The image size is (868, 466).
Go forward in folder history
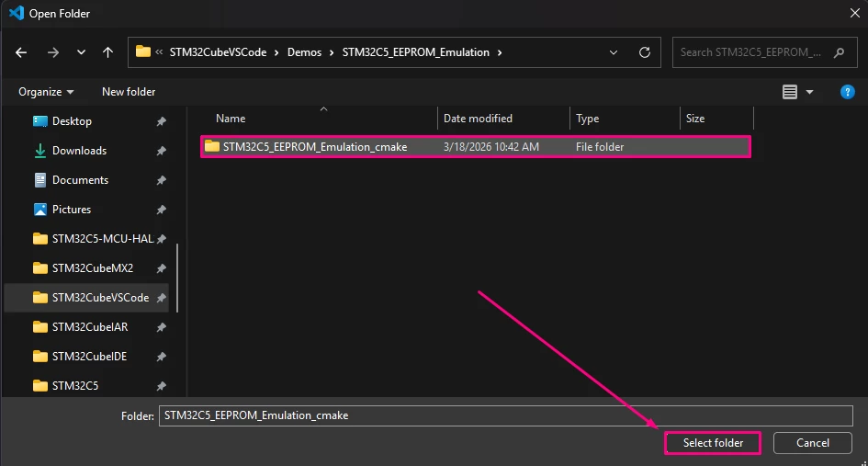point(53,52)
